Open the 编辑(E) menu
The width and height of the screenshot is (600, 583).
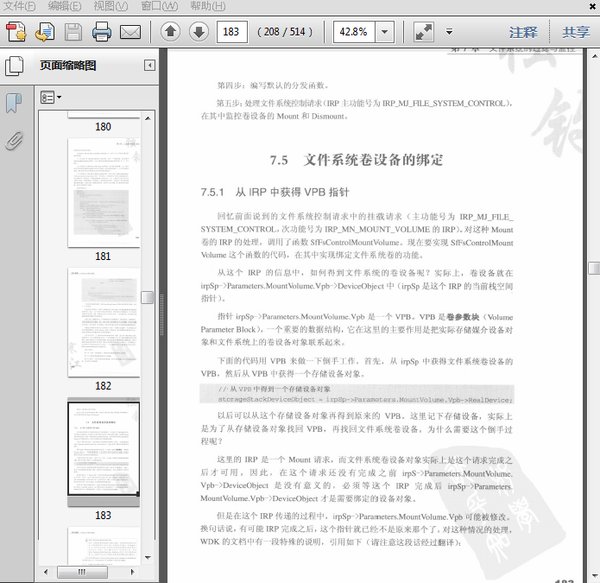[65, 6]
